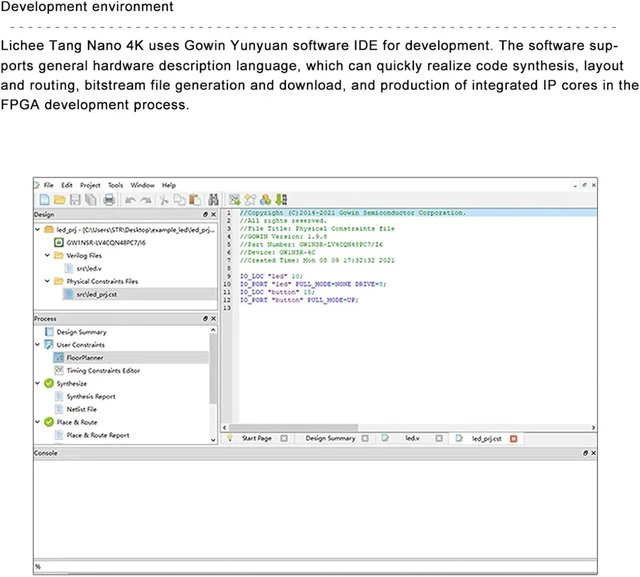Close the led_prj.cst tab with red X

[x=514, y=439]
